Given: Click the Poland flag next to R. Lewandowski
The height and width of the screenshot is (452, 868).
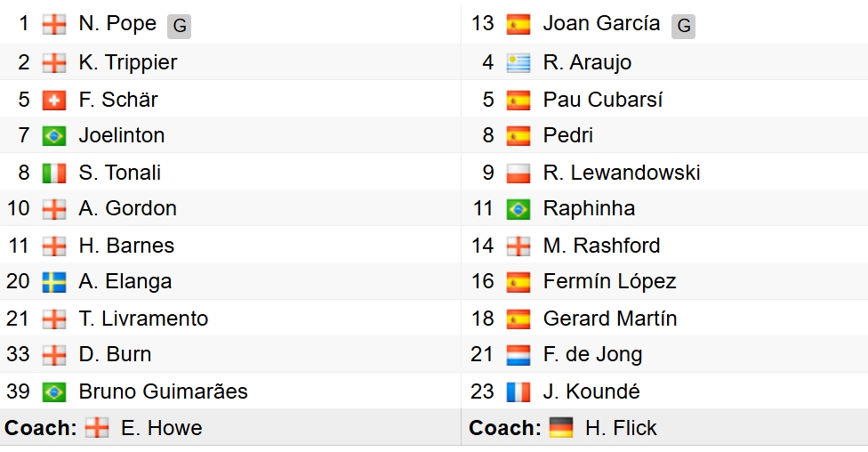Looking at the screenshot, I should (x=518, y=173).
